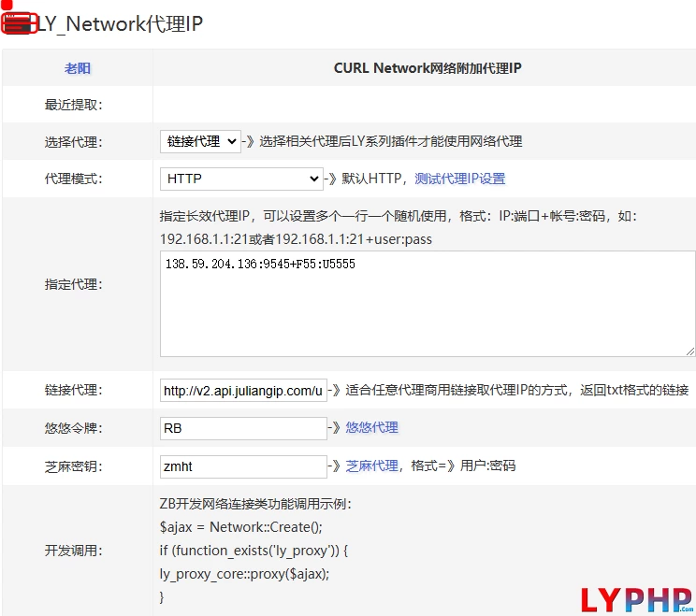
Task: Click the 老阳 author link
Action: coord(78,68)
